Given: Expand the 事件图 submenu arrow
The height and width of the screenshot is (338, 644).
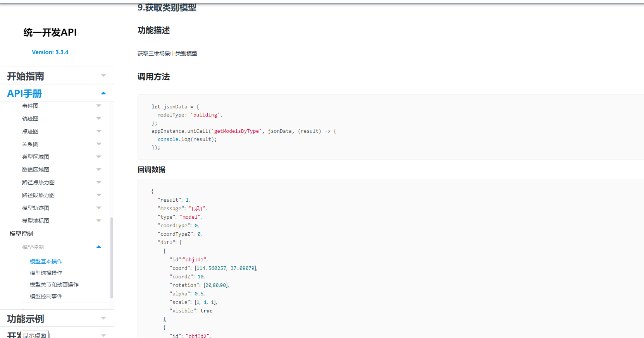Looking at the screenshot, I should click(x=99, y=106).
